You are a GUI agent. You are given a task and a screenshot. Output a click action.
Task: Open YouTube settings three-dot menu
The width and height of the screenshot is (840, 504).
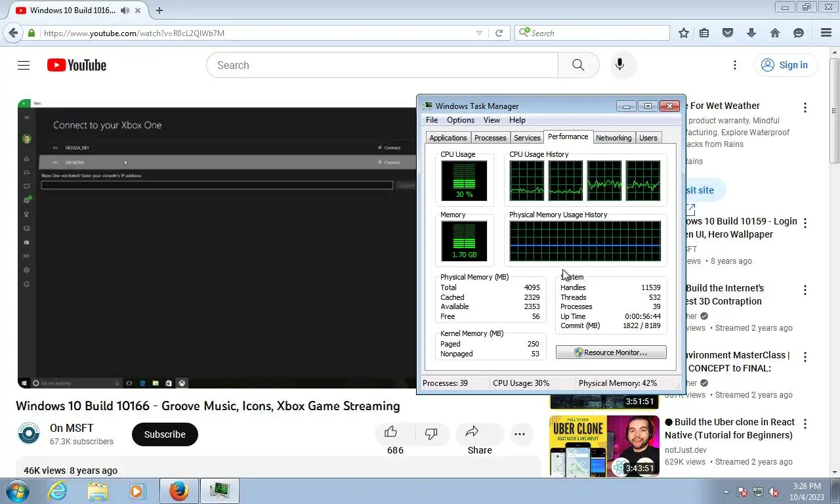pos(735,65)
